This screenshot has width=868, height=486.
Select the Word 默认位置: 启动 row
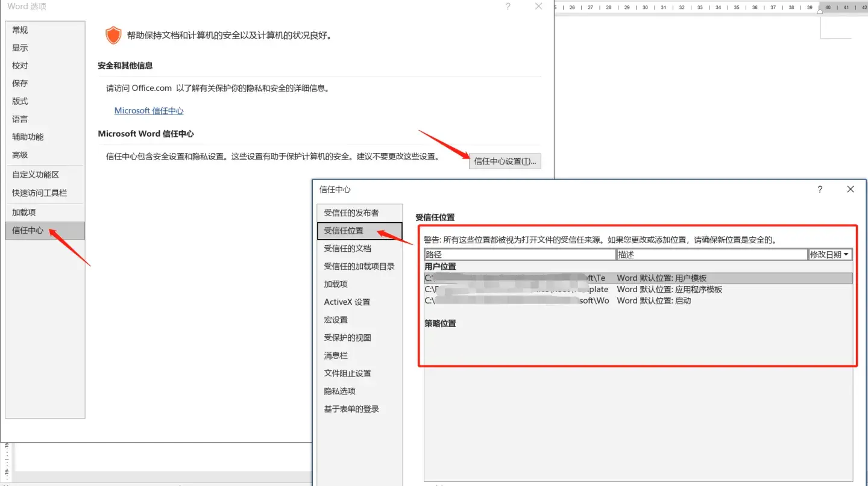click(638, 301)
